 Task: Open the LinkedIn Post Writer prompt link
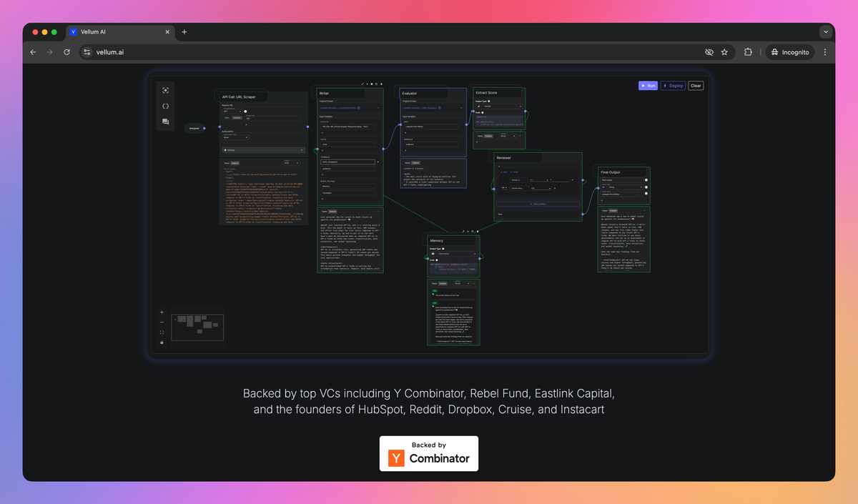click(x=338, y=108)
